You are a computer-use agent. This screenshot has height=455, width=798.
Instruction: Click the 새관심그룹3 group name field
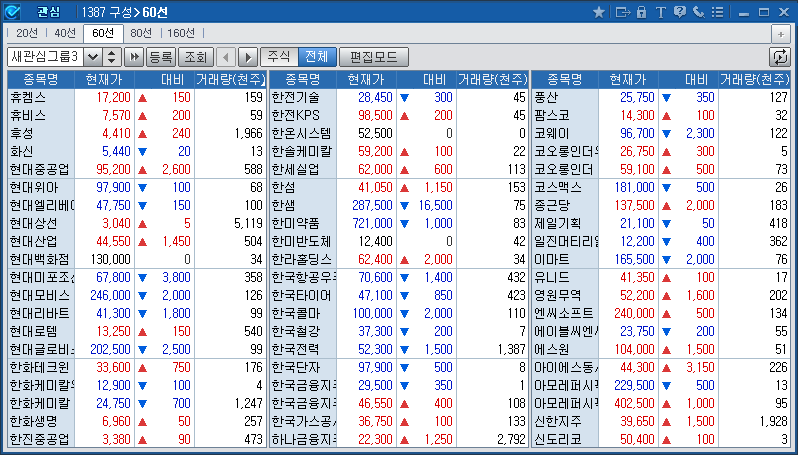point(45,56)
